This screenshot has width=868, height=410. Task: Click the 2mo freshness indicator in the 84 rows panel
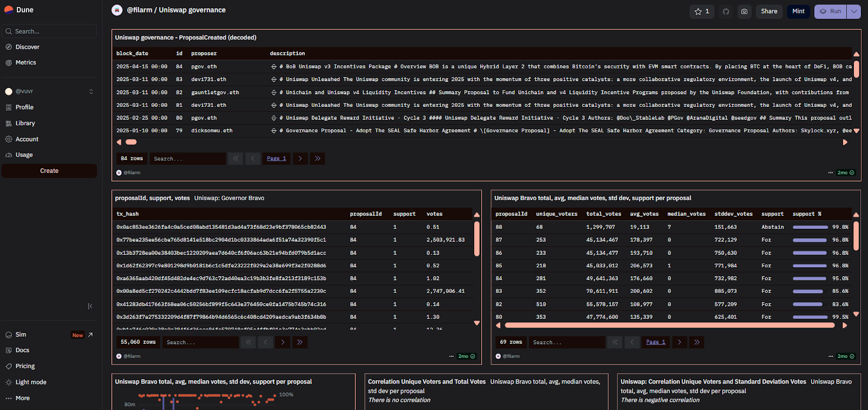(x=846, y=173)
